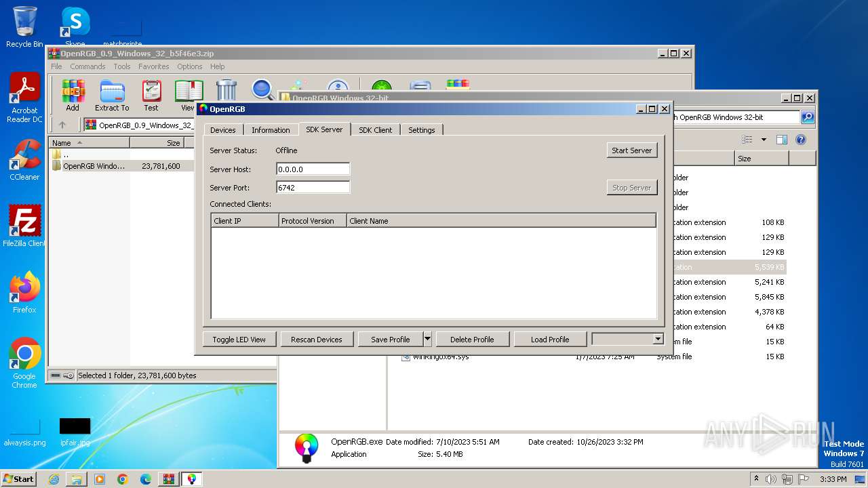Open the SDK Client tab
868x488 pixels.
tap(375, 129)
